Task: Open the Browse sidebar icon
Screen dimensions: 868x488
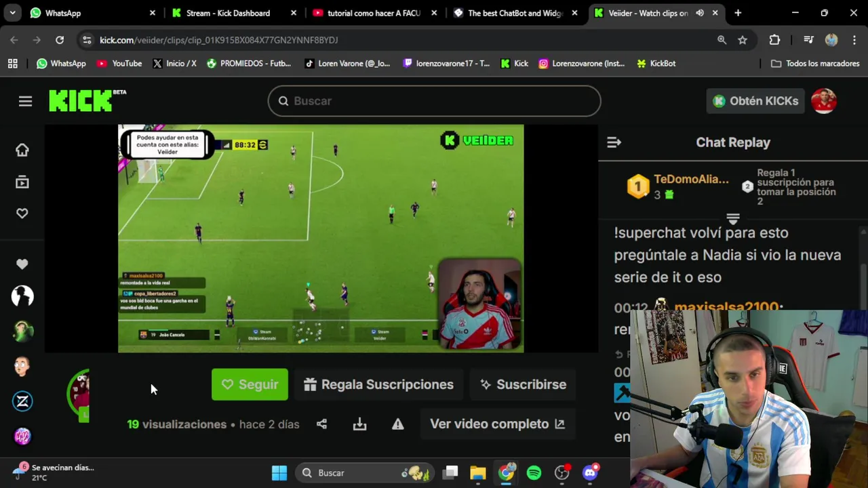Action: click(22, 182)
